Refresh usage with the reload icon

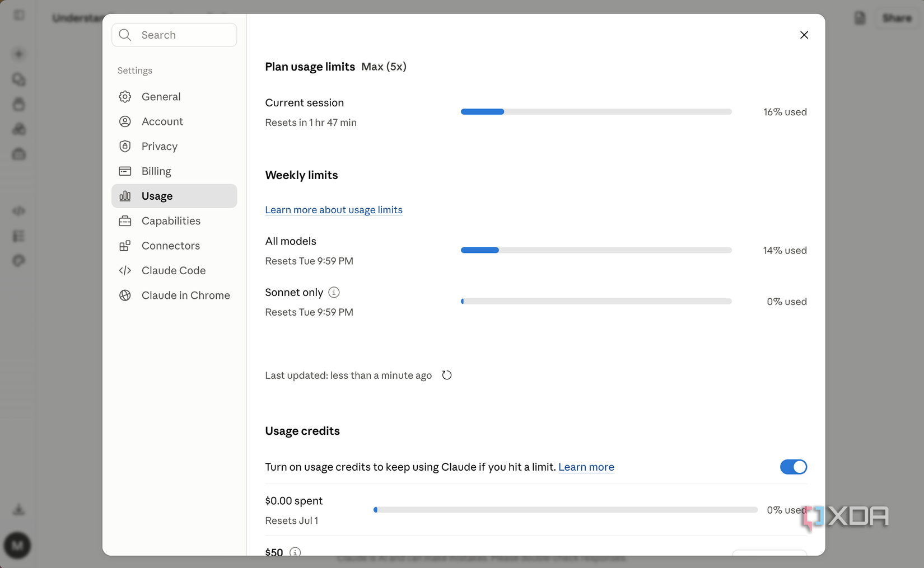tap(447, 375)
